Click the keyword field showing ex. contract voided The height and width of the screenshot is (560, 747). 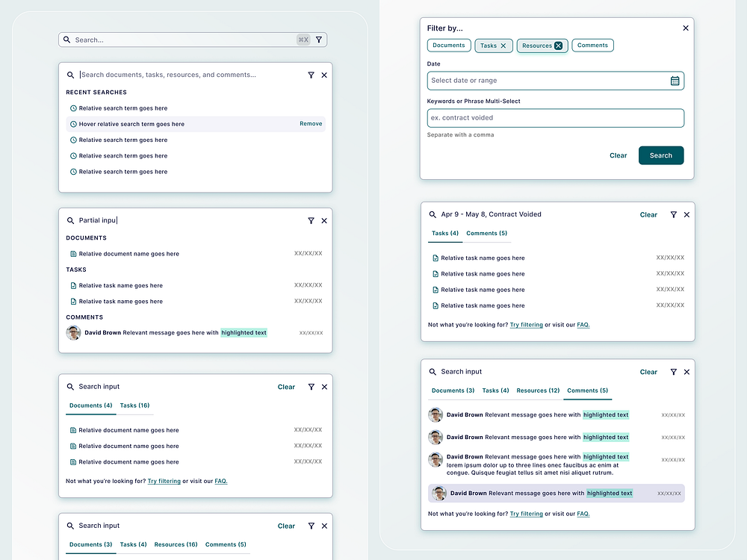[x=556, y=117]
